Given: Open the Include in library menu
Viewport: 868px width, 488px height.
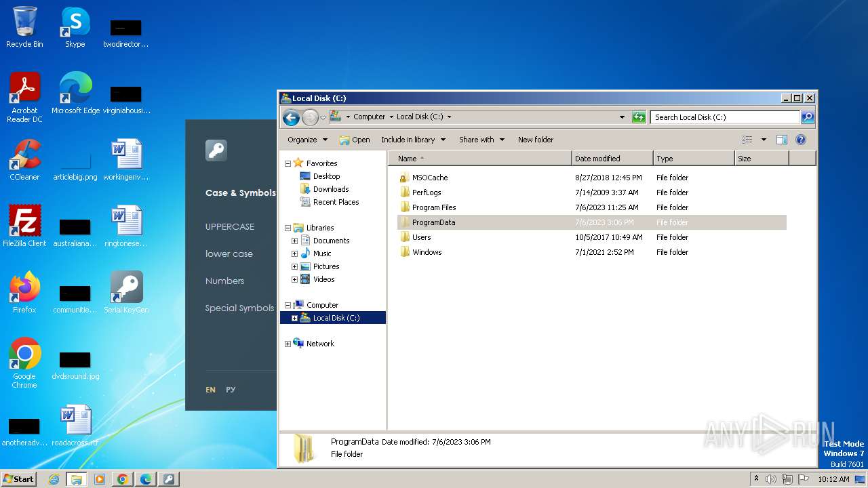Looking at the screenshot, I should 413,140.
